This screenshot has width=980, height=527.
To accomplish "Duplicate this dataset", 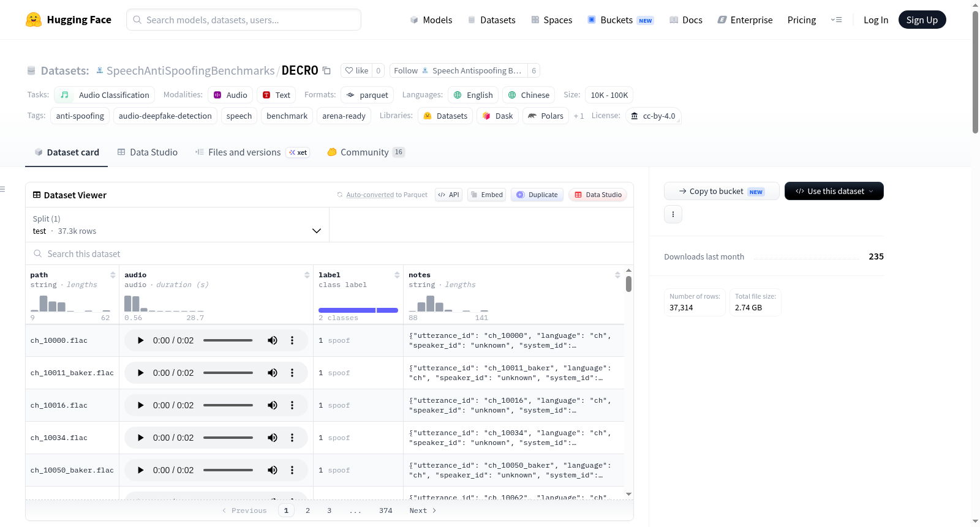I will tap(537, 195).
